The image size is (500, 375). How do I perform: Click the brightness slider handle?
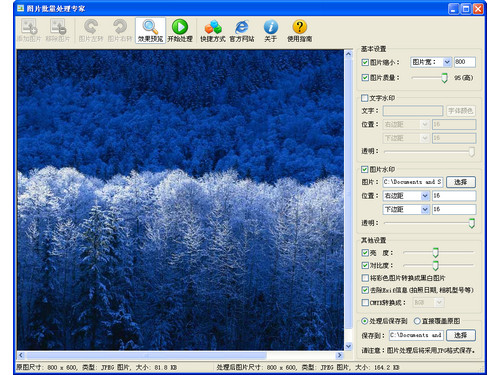(x=435, y=253)
